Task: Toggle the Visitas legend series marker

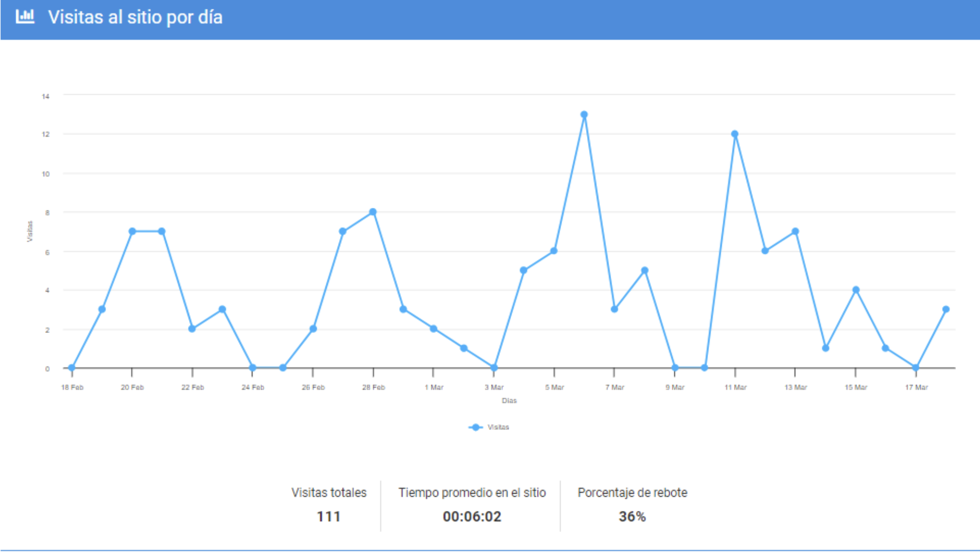Action: (475, 428)
